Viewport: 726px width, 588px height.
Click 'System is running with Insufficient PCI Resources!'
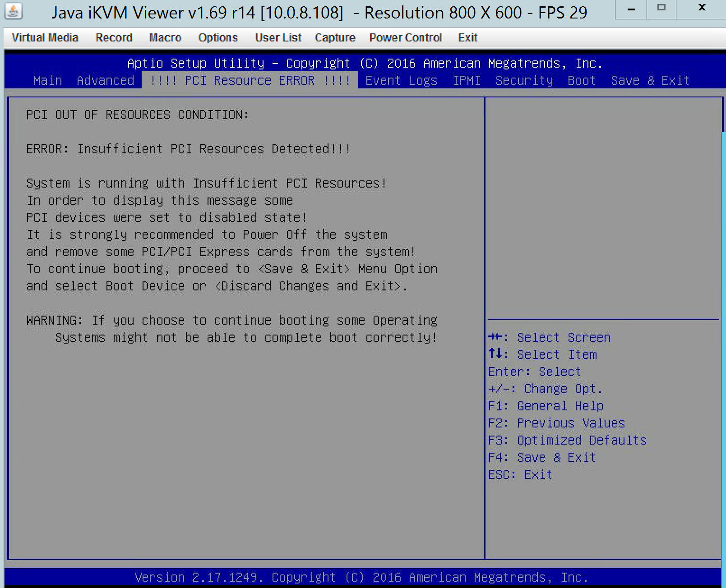point(206,183)
